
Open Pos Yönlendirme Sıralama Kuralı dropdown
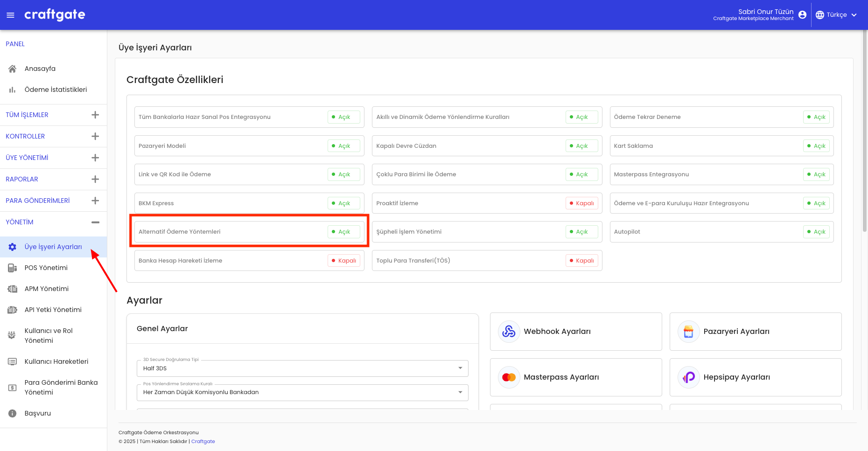(302, 392)
